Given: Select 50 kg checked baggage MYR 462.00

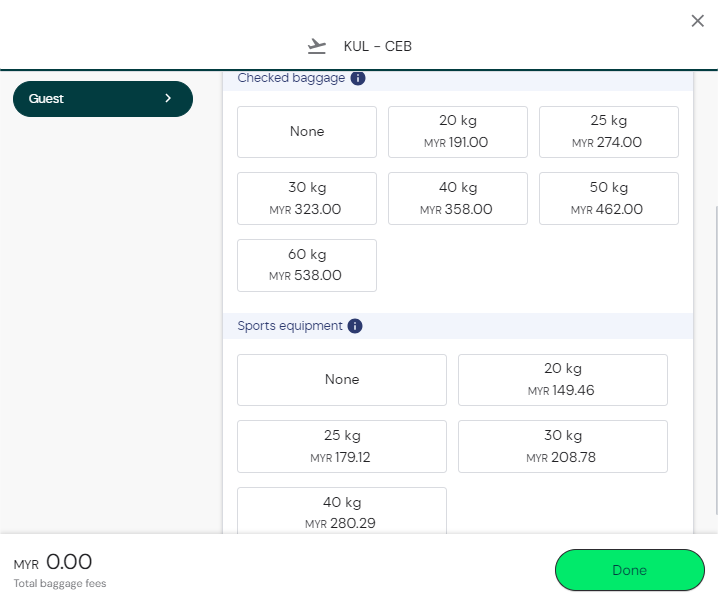Looking at the screenshot, I should click(x=608, y=198).
